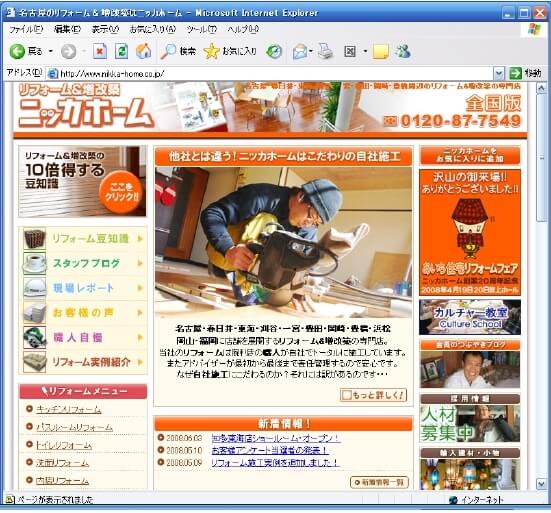Screen dimensions: 551x513
Task: Click paper stack icon beside お客様の声
Action: pos(34,312)
